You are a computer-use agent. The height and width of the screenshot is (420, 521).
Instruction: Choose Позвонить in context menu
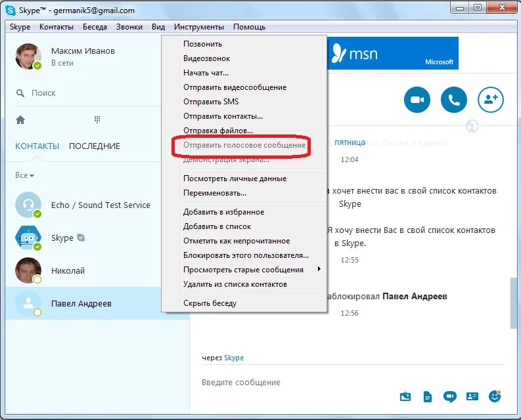coord(244,44)
